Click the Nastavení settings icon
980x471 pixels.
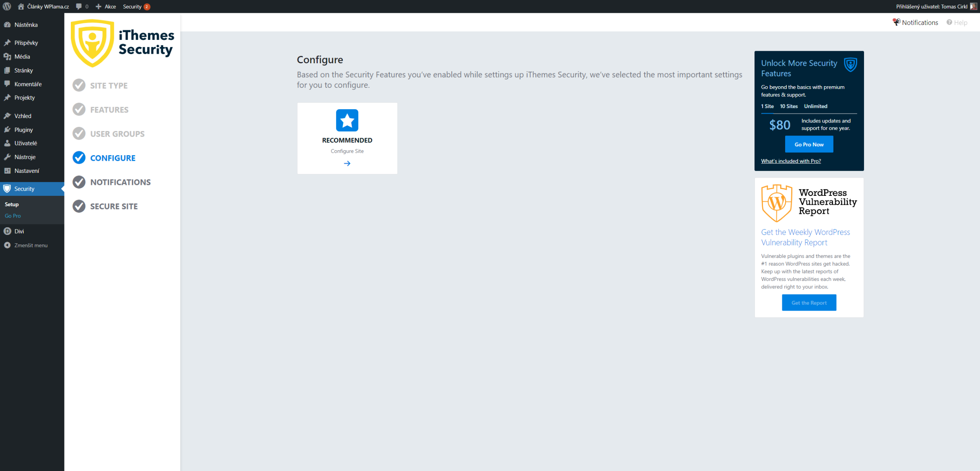(x=7, y=170)
